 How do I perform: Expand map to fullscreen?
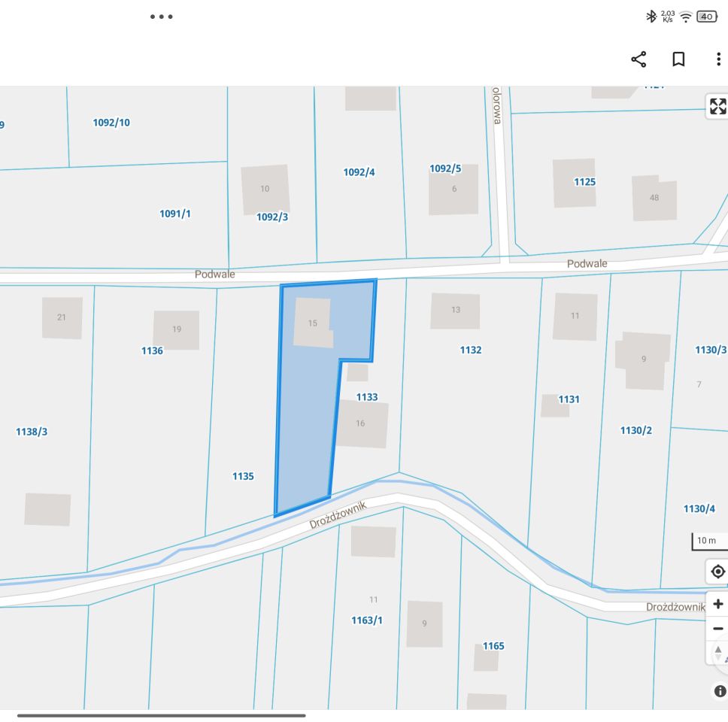point(717,106)
